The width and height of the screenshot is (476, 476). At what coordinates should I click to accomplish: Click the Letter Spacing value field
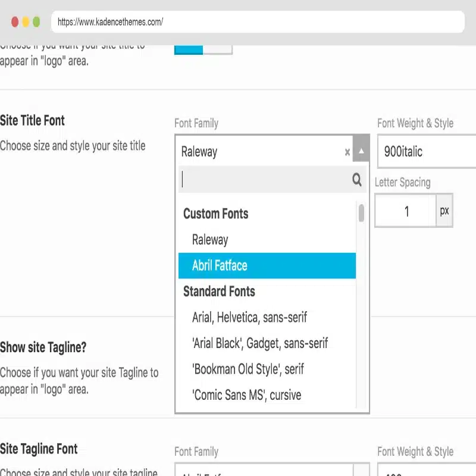coord(406,211)
